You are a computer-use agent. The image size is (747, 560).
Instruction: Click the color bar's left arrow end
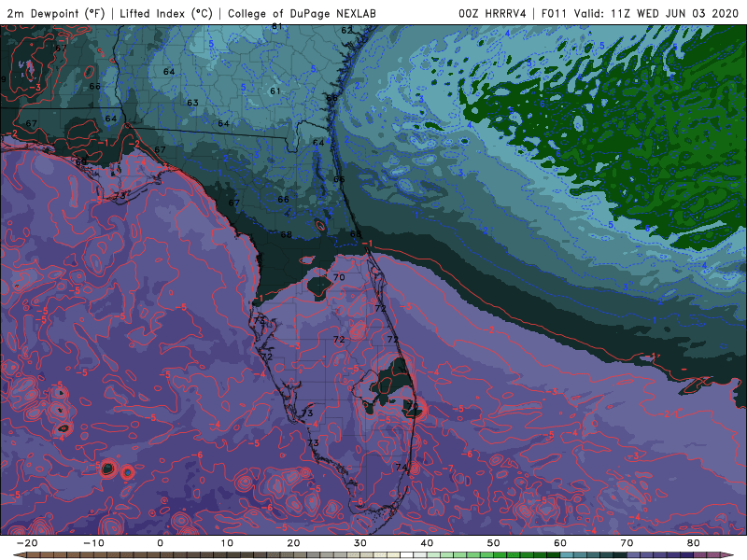click(18, 555)
